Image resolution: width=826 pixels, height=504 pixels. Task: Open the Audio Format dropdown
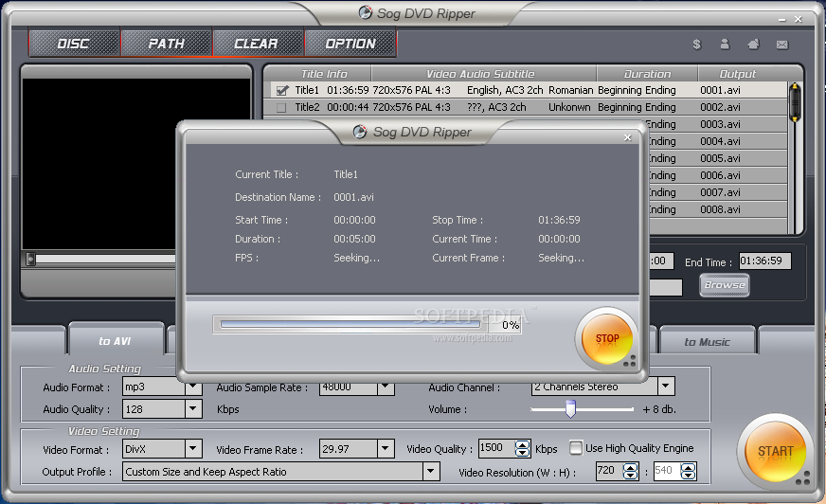pos(193,387)
